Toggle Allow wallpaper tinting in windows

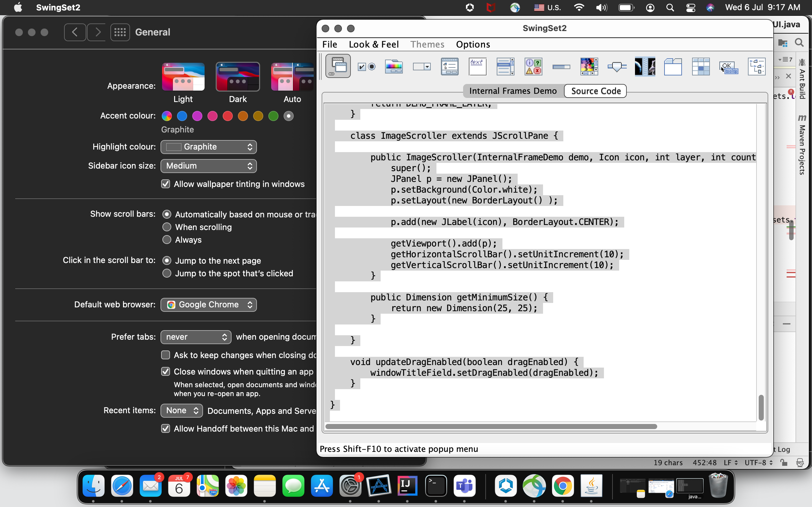[166, 184]
